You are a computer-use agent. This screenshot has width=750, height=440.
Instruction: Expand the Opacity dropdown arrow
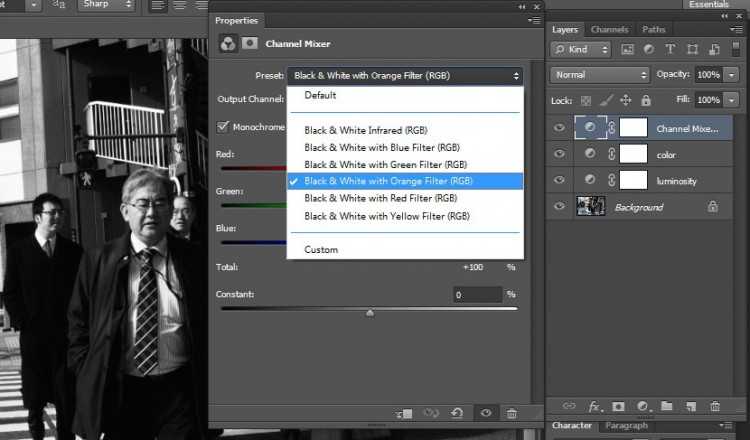coord(732,75)
